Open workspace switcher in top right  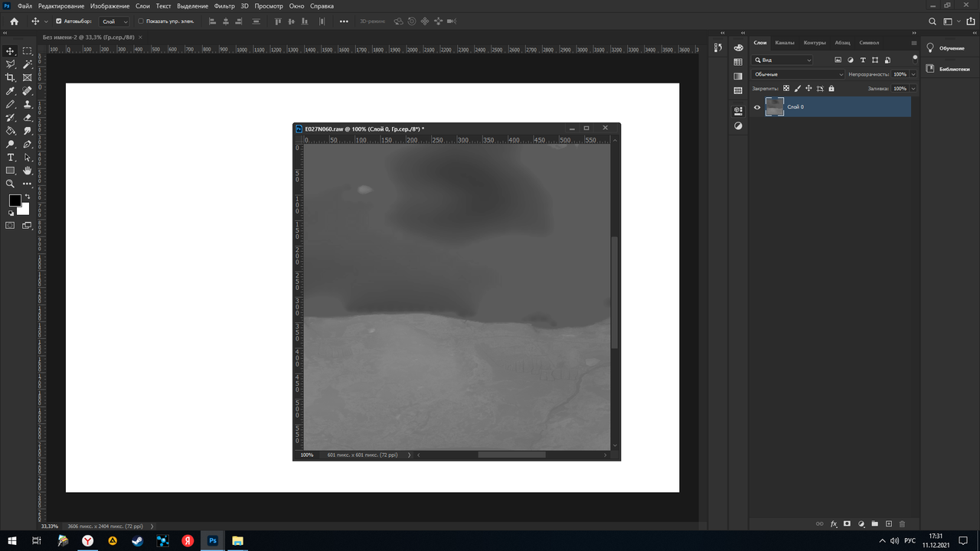tap(949, 21)
